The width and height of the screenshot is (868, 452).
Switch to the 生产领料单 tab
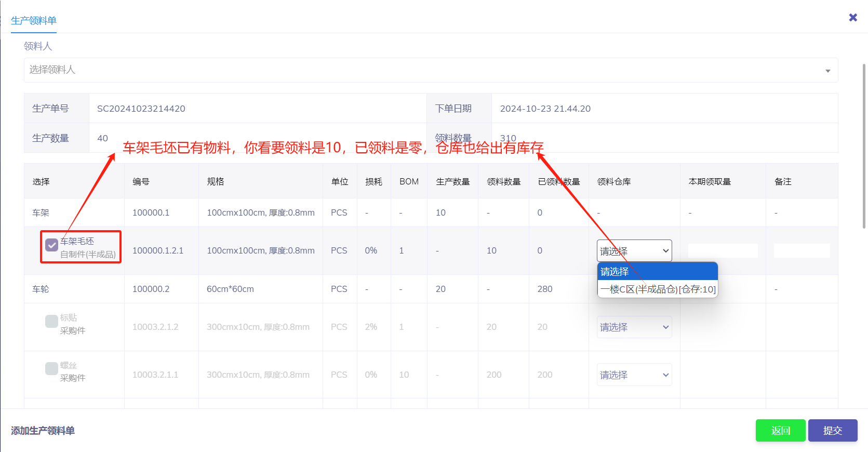point(34,21)
